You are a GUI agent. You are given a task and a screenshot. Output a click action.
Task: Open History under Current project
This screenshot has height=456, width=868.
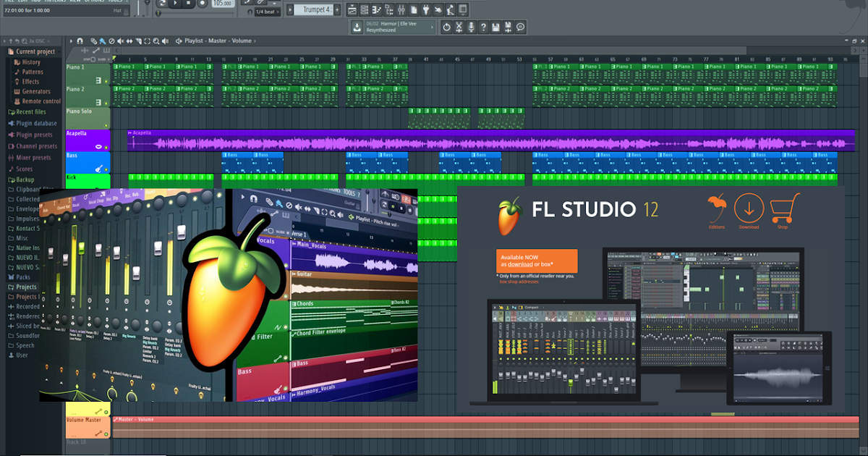click(x=27, y=62)
